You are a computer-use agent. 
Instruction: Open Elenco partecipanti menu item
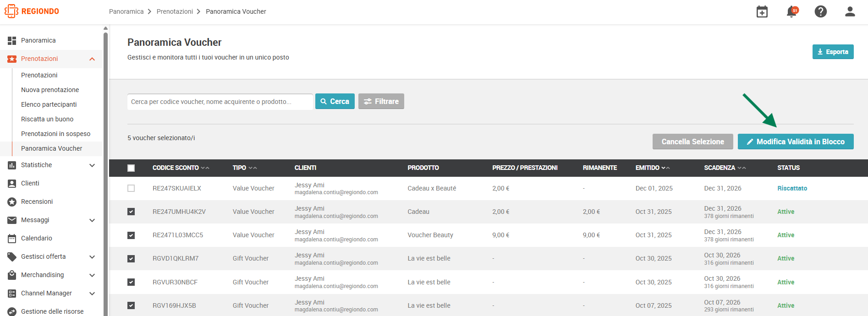pos(49,104)
